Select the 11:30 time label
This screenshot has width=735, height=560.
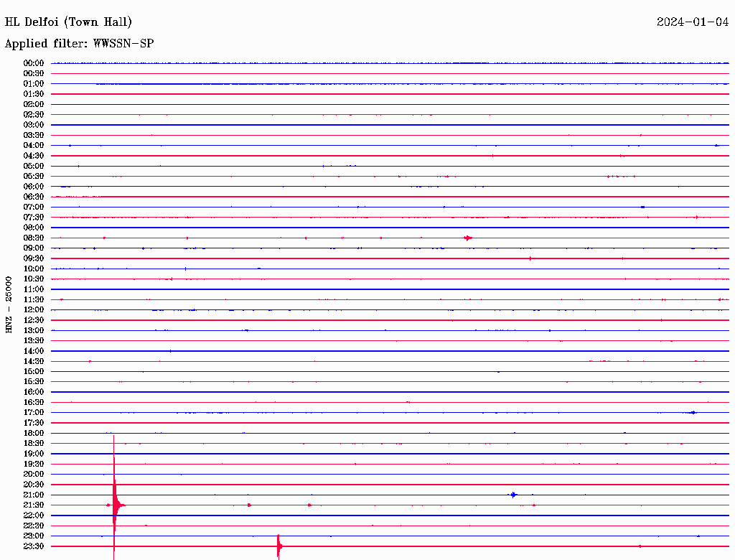coord(34,299)
